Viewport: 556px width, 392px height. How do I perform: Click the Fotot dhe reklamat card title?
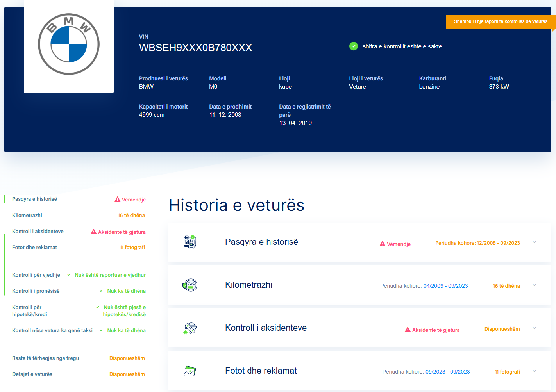point(261,371)
